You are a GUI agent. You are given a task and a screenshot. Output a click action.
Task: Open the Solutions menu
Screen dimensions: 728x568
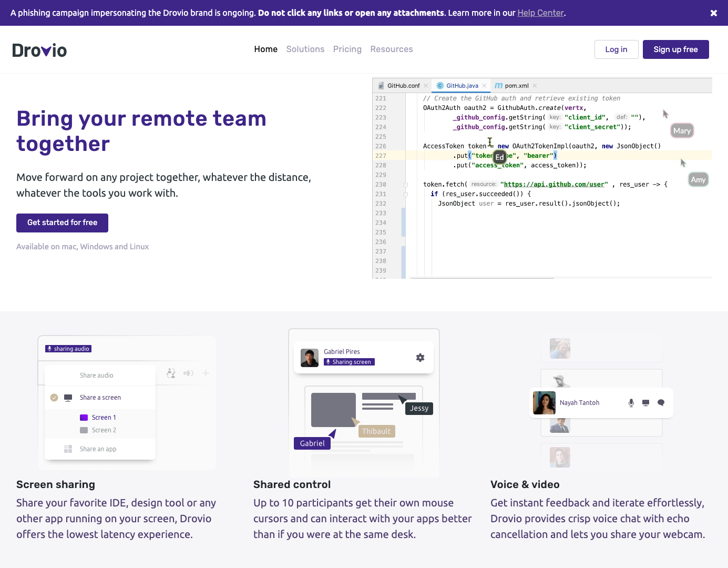click(305, 49)
